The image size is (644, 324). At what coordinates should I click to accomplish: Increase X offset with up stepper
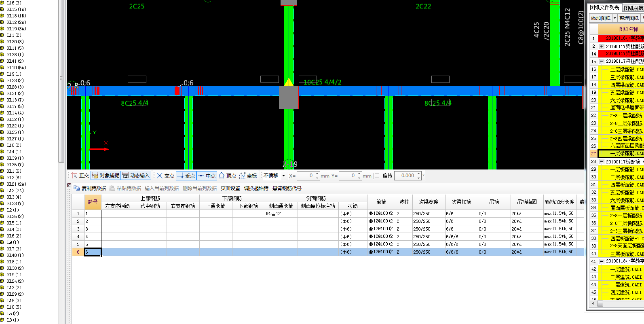point(317,174)
